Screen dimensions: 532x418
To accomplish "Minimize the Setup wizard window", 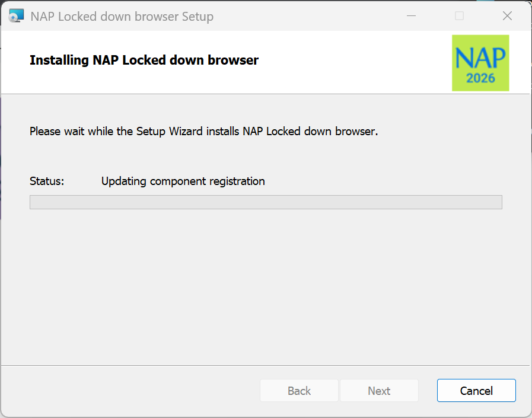I will click(411, 16).
